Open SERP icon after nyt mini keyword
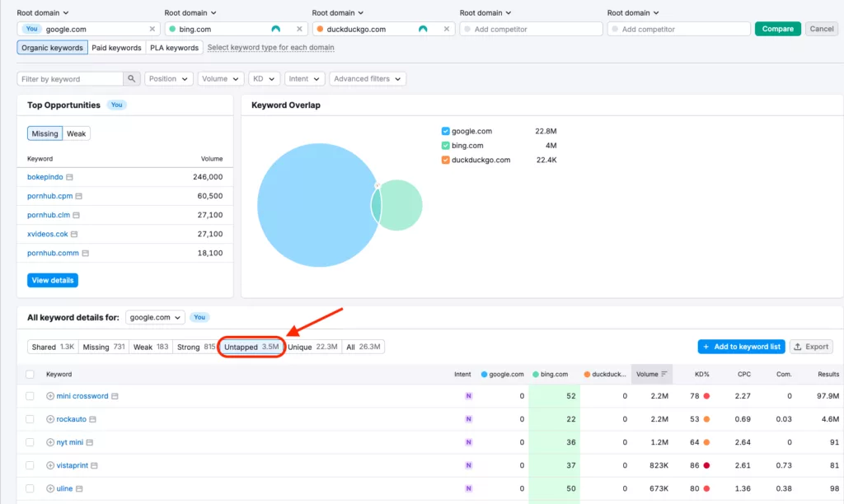The image size is (844, 504). pyautogui.click(x=89, y=442)
